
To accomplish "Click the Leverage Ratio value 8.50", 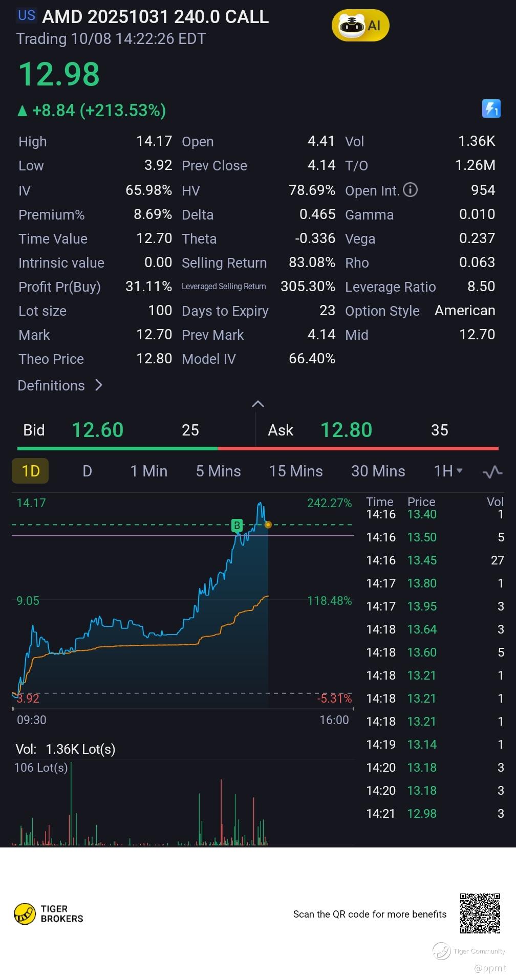I will pyautogui.click(x=481, y=287).
